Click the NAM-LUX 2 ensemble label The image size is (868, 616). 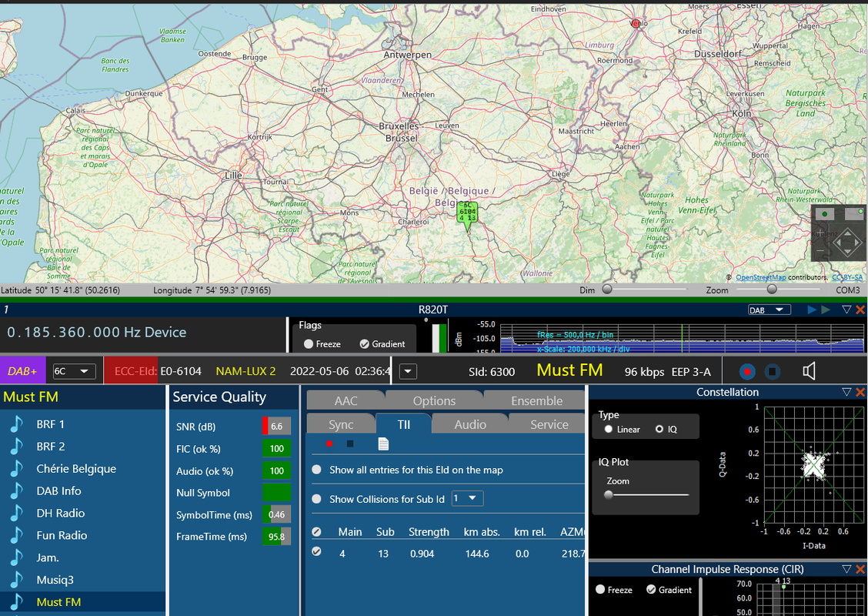[x=245, y=371]
